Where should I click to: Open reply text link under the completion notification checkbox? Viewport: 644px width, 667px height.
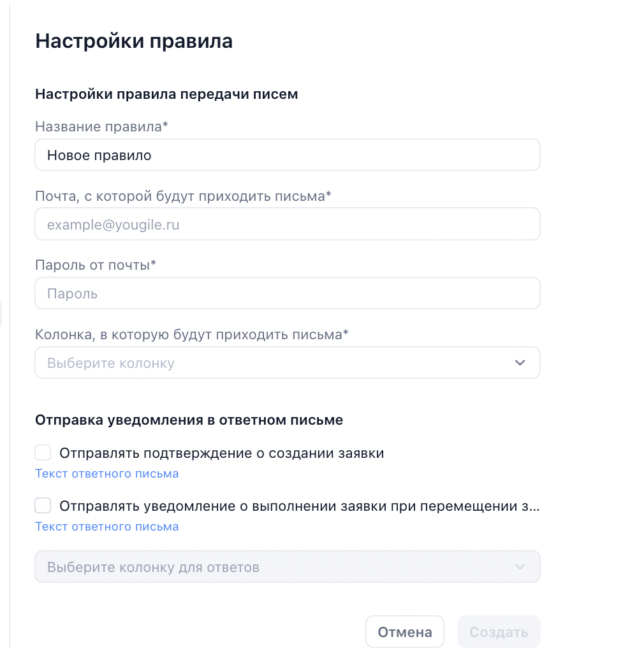106,527
